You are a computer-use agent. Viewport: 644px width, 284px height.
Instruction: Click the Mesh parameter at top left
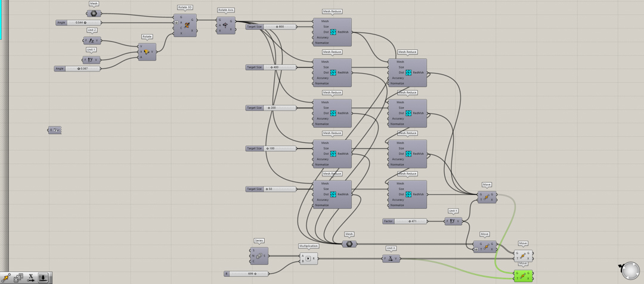[x=94, y=14]
